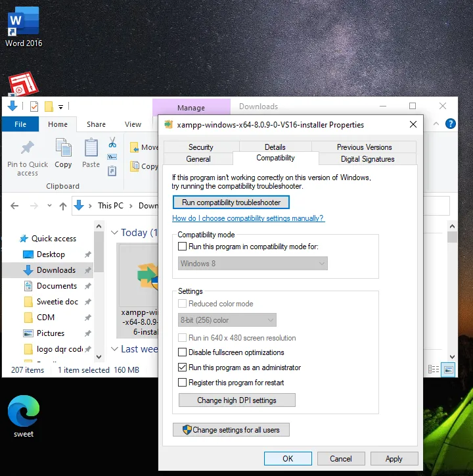The height and width of the screenshot is (476, 473).
Task: Check Register this program for restart
Action: (182, 383)
